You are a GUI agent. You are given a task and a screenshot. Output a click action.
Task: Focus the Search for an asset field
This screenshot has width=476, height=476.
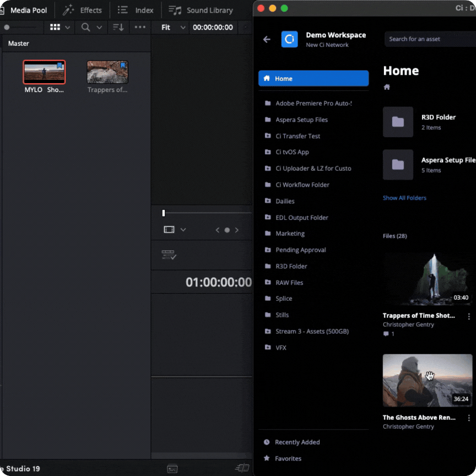(430, 39)
